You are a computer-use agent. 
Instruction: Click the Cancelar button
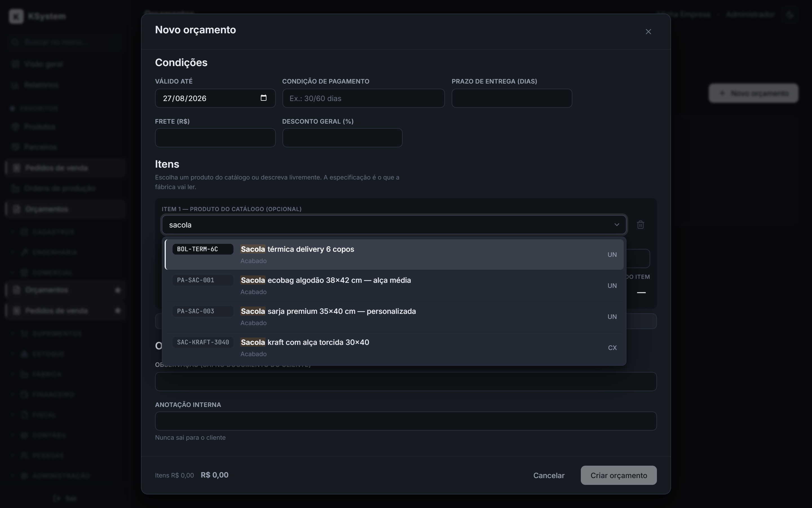[x=549, y=475]
